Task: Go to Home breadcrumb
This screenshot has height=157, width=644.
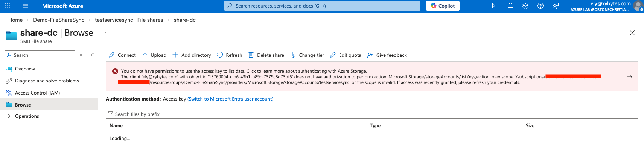Action: point(15,20)
